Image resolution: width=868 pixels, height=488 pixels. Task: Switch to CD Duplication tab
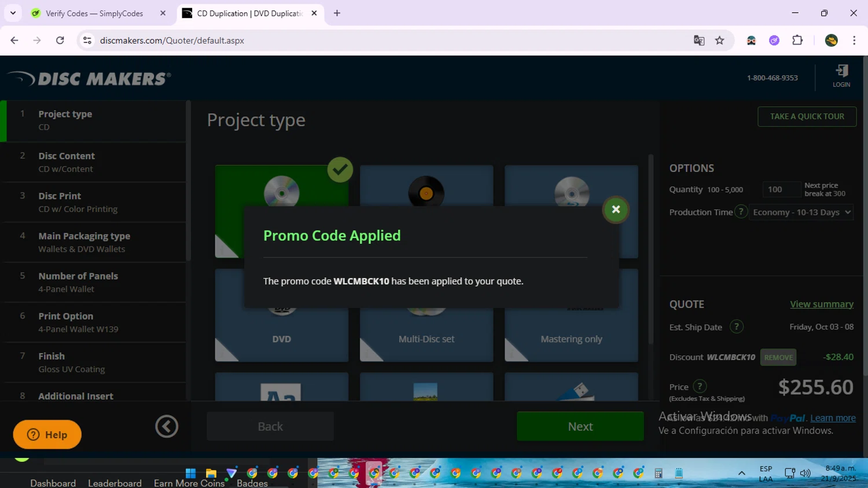pyautogui.click(x=249, y=13)
